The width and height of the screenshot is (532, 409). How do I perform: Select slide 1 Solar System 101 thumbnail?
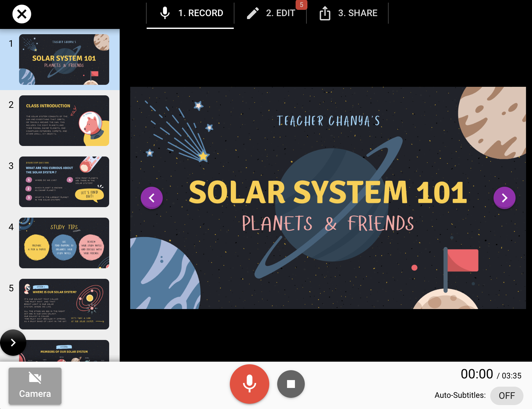64,60
